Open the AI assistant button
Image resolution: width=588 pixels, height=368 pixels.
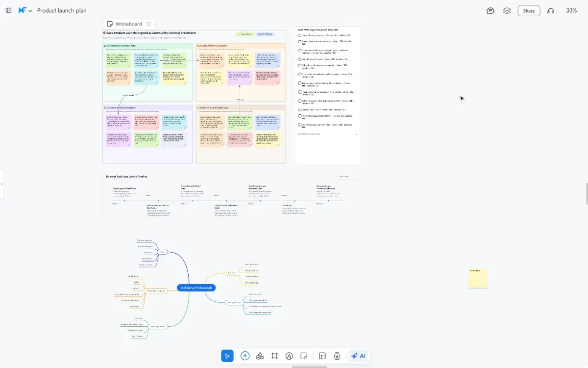[x=358, y=356]
